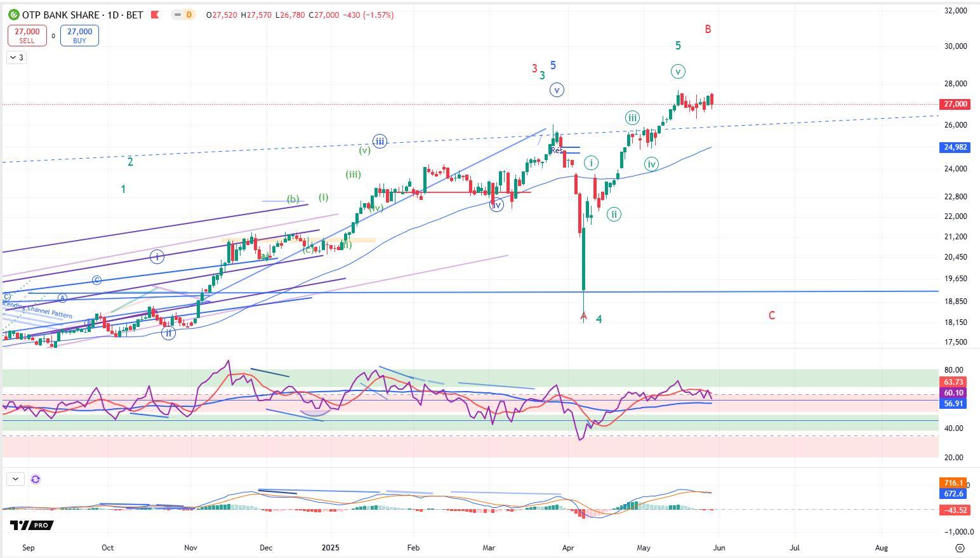The height and width of the screenshot is (558, 980).
Task: Click the blue 672.6 MACD axis label
Action: [953, 493]
